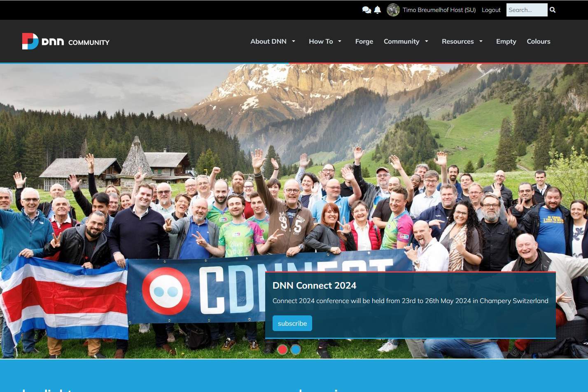Open the About DNN menu

pos(268,41)
